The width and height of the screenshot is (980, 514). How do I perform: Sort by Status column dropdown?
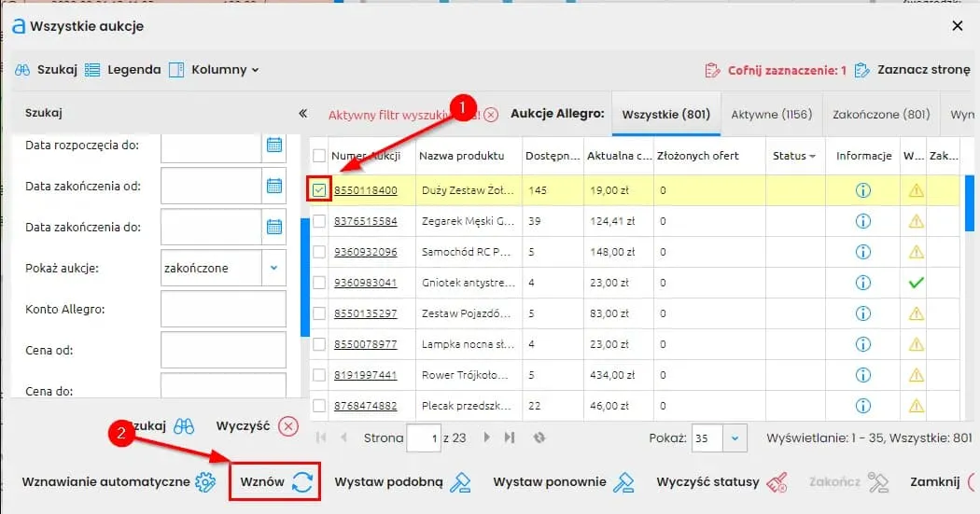pyautogui.click(x=813, y=156)
